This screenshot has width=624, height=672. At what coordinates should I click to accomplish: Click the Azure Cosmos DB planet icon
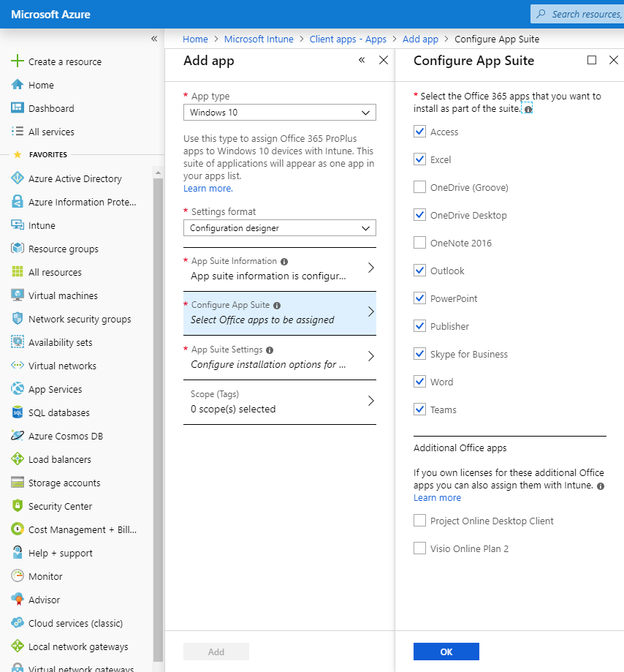click(18, 435)
